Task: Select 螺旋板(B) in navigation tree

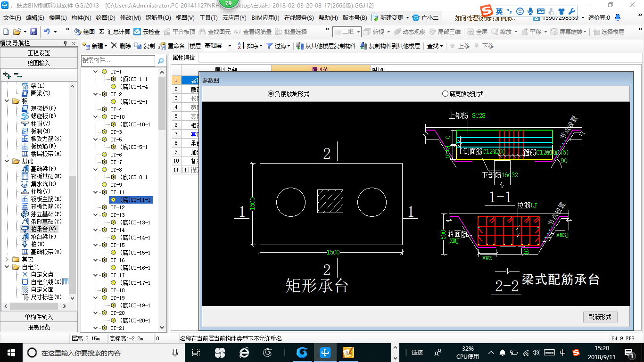Action: click(x=39, y=116)
